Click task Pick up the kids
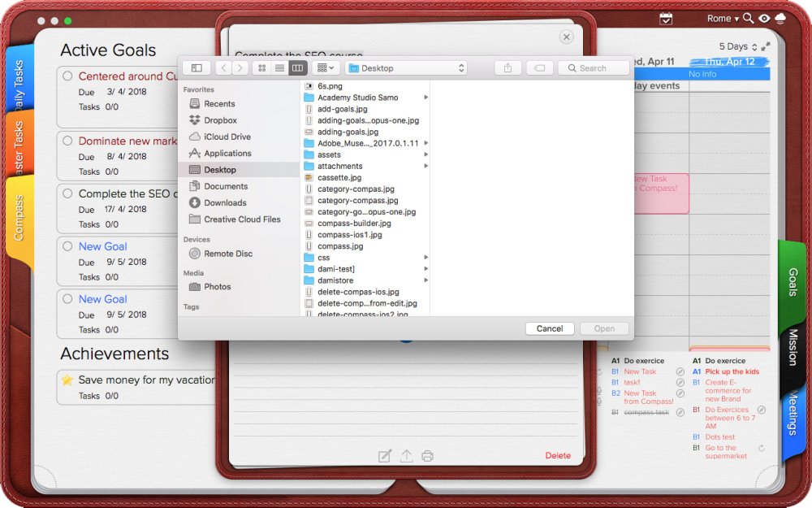The height and width of the screenshot is (508, 812). [x=732, y=371]
